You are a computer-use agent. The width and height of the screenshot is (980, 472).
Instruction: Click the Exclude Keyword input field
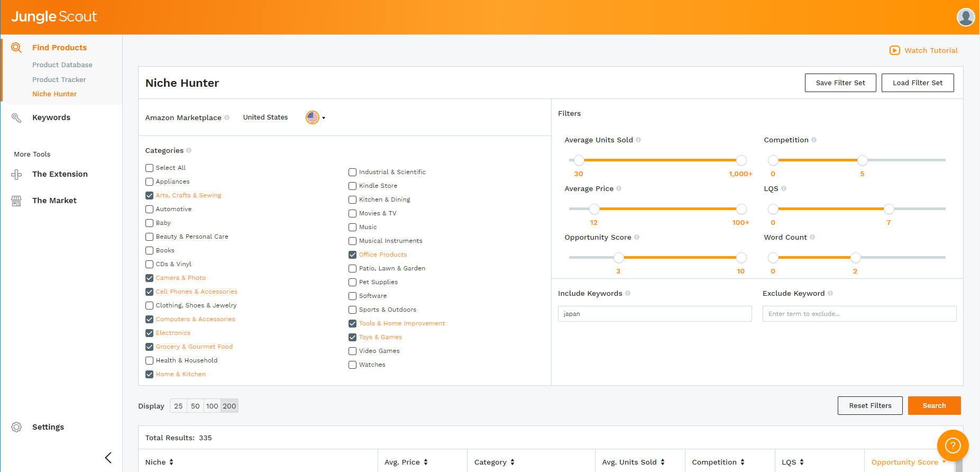(859, 314)
